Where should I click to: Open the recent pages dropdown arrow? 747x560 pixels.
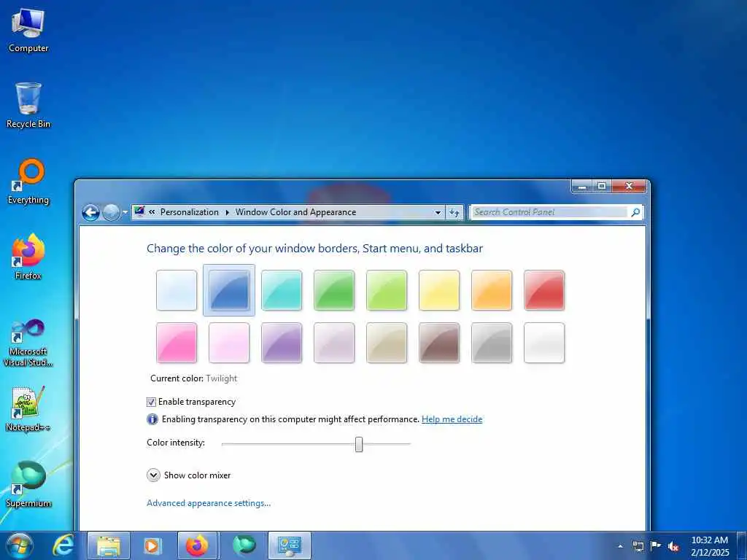coord(125,212)
